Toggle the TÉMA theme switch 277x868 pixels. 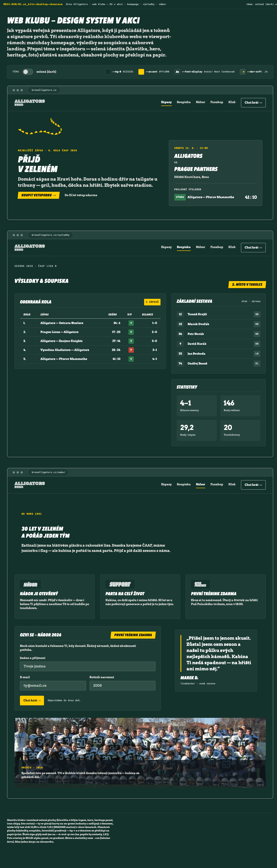point(28,72)
